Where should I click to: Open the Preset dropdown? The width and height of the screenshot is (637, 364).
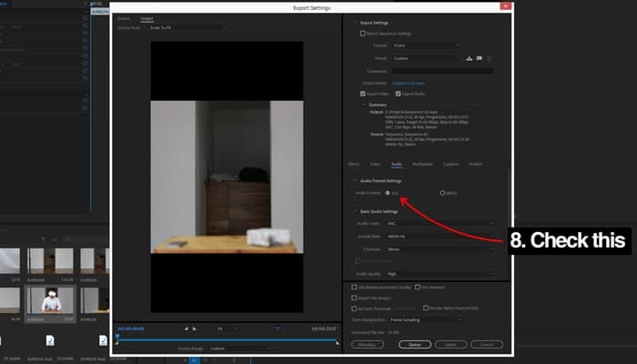[426, 58]
